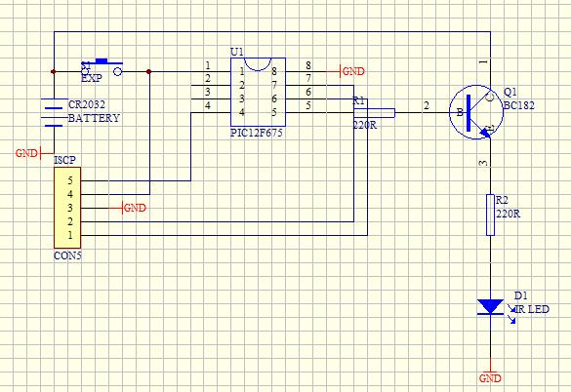Select the Q1 BC182 transistor symbol
The image size is (571, 392).
pyautogui.click(x=476, y=112)
